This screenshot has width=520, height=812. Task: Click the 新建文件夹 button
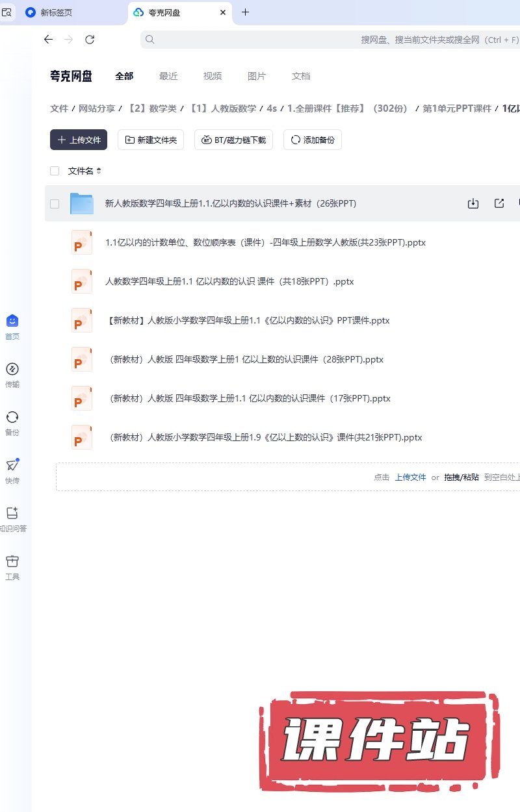coord(151,140)
